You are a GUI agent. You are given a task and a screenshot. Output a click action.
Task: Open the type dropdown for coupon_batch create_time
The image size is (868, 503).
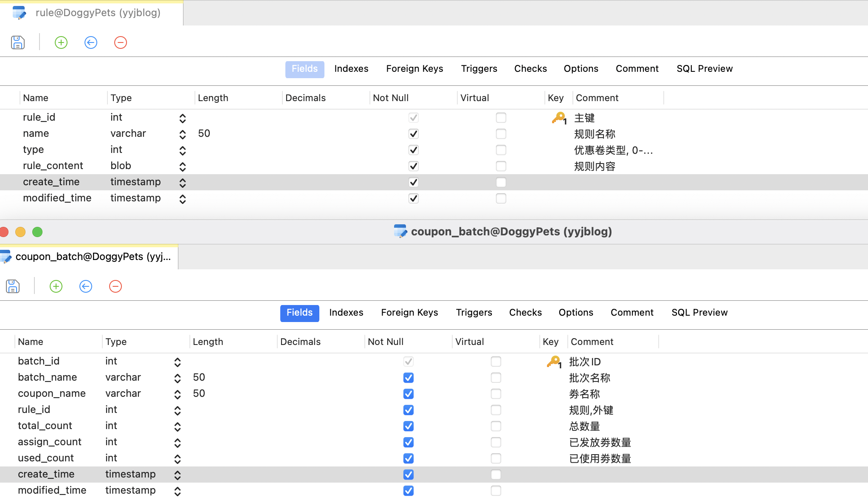pyautogui.click(x=178, y=475)
